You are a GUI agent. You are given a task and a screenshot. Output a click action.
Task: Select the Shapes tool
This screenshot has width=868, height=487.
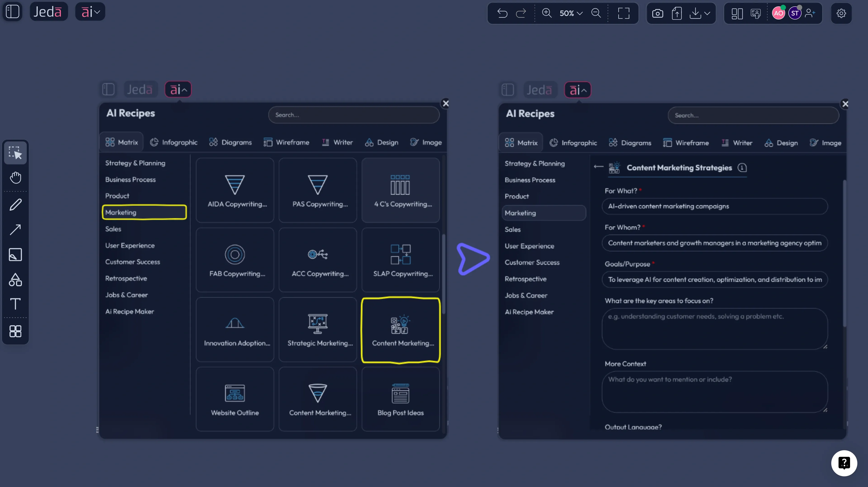pyautogui.click(x=15, y=280)
